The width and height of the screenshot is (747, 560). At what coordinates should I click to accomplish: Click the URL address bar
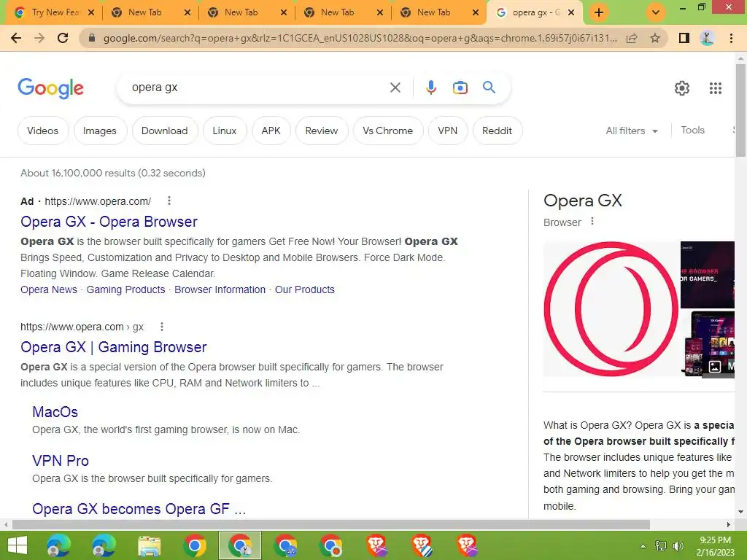(360, 38)
